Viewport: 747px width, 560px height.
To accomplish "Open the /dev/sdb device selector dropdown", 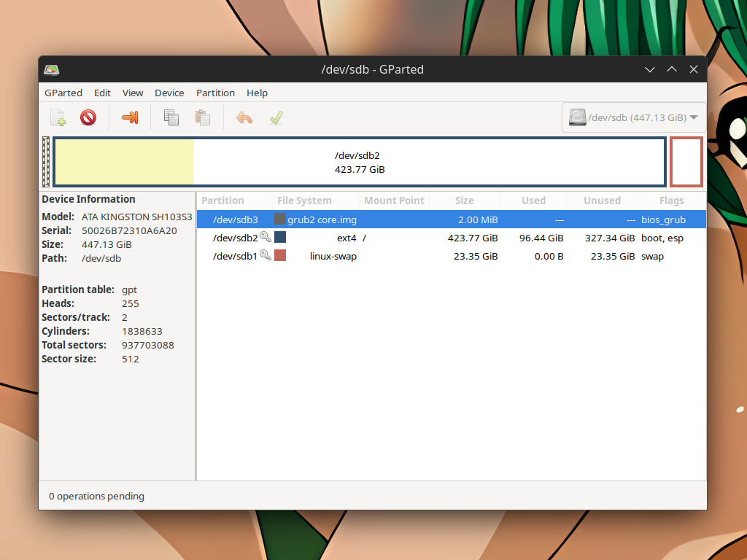I will (x=633, y=117).
